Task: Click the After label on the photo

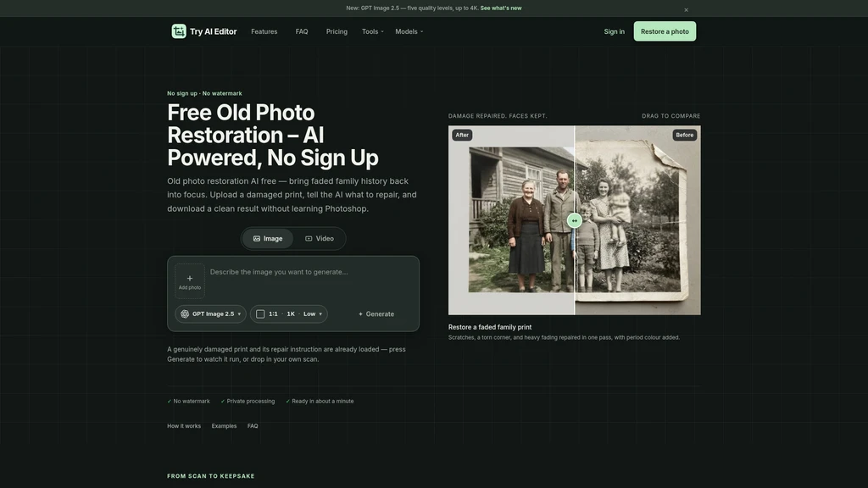Action: point(462,135)
